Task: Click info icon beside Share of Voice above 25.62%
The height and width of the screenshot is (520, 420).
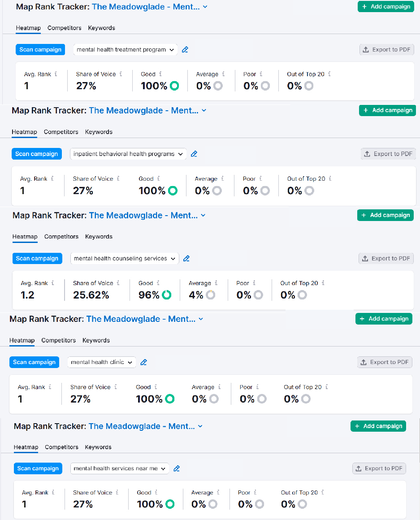Action: 118,283
